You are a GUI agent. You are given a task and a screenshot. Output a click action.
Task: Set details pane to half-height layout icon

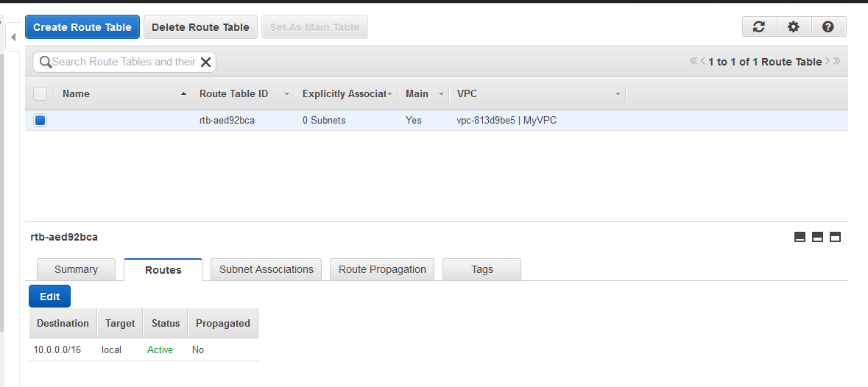click(x=817, y=237)
